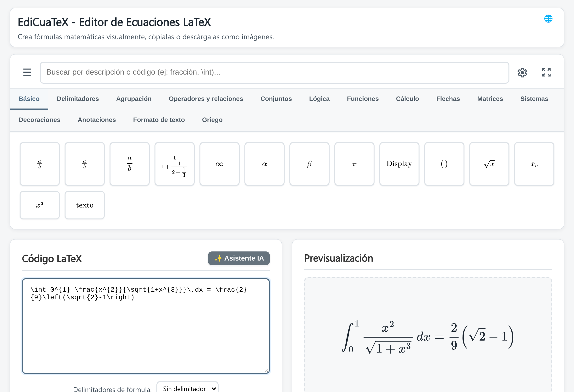
Task: Insert the beta symbol
Action: 309,164
